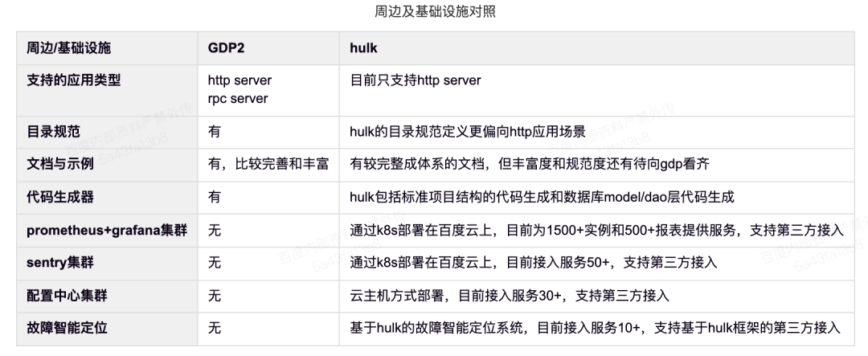The image size is (868, 356).
Task: Click the 目前只支持http server cell
Action: (x=416, y=81)
